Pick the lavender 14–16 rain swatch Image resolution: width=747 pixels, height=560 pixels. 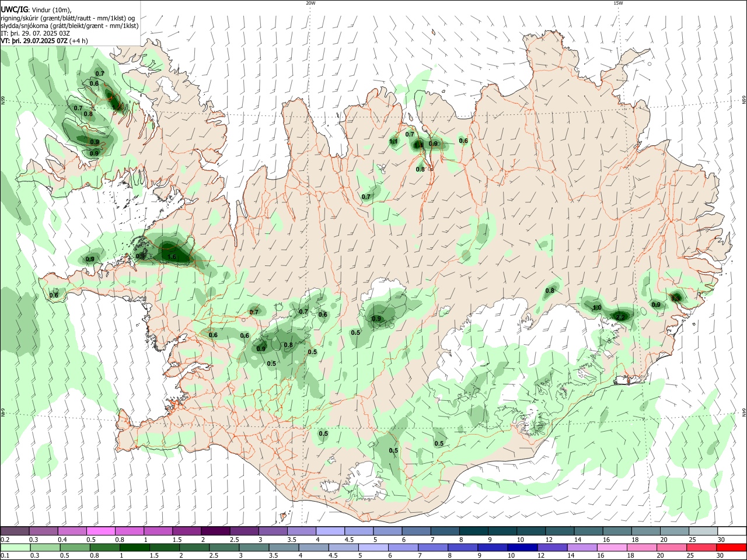pyautogui.click(x=581, y=547)
